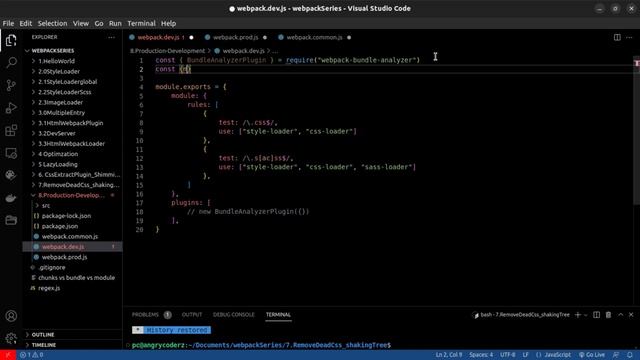Change Spaces: 4 indentation setting
640x360 pixels.
481,355
